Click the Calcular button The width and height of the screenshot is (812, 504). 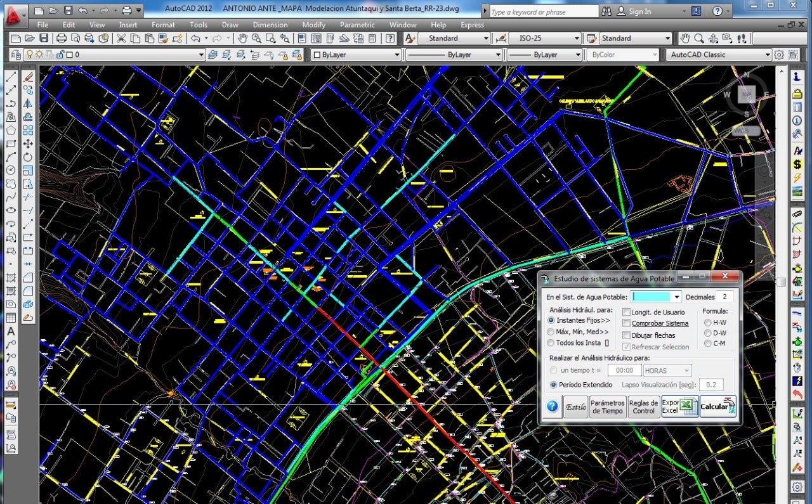click(717, 406)
